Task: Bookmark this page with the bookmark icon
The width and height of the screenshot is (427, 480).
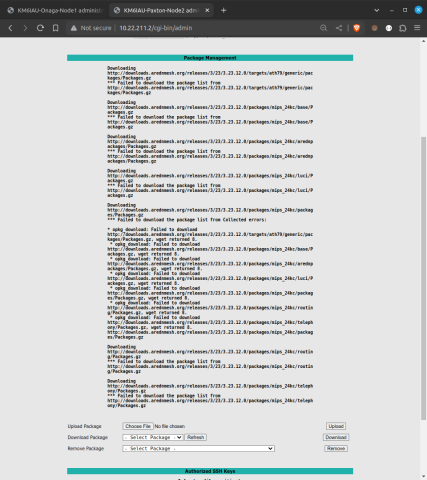Action: tap(55, 28)
